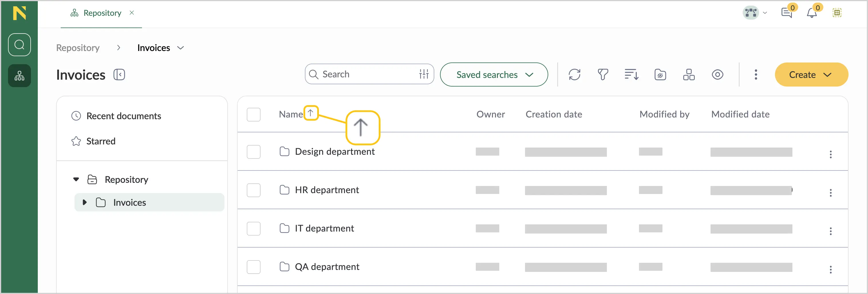Open the Saved searches dropdown
The width and height of the screenshot is (868, 294).
(494, 75)
